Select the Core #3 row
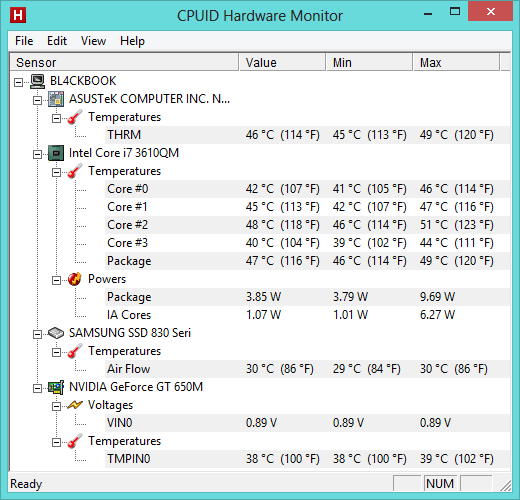The height and width of the screenshot is (500, 520). coord(307,243)
